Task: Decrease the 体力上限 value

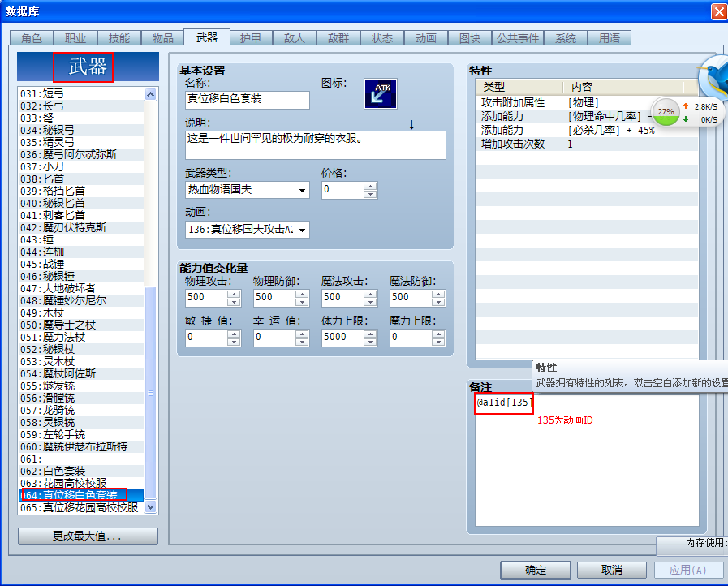Action: [370, 342]
